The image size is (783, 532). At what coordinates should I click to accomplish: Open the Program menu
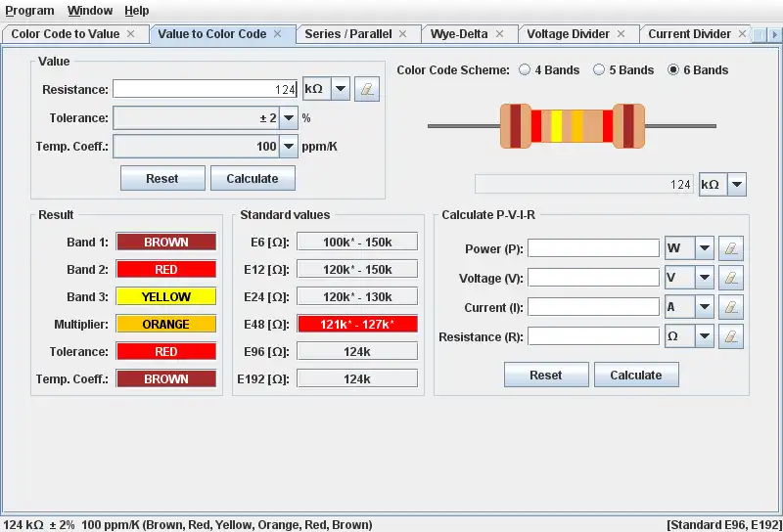tap(29, 11)
